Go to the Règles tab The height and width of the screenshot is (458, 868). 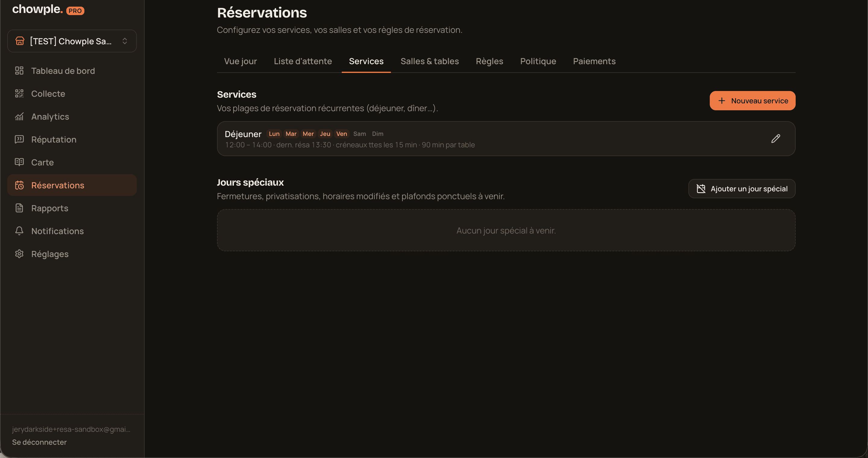point(489,61)
